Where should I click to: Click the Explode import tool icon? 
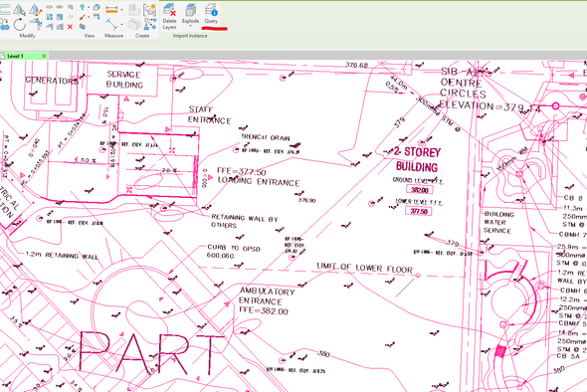[x=190, y=10]
